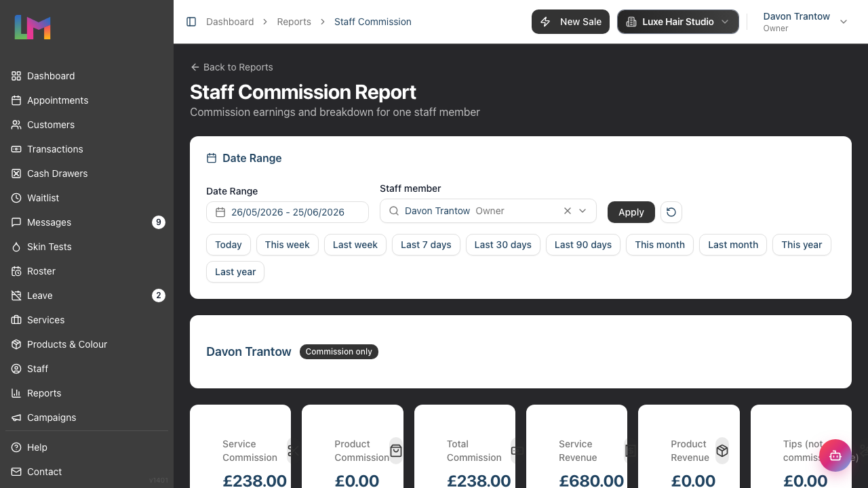Click the Services briefcase icon

click(16, 320)
